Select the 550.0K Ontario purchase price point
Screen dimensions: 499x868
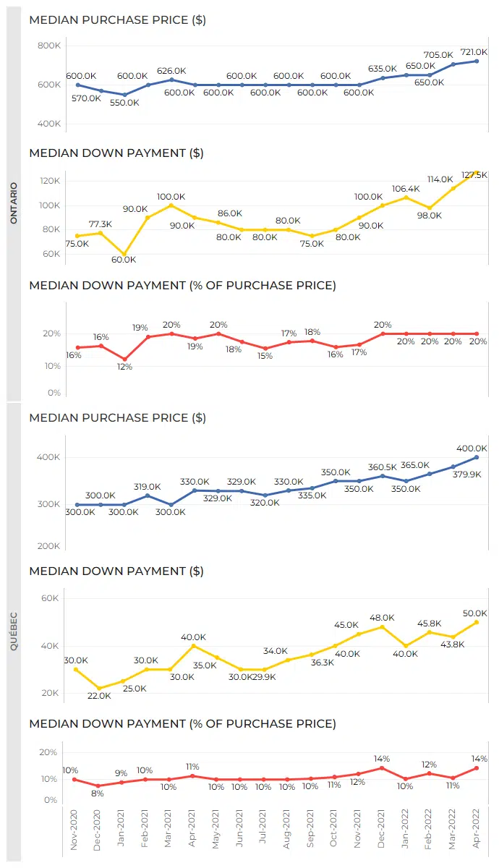tap(124, 95)
